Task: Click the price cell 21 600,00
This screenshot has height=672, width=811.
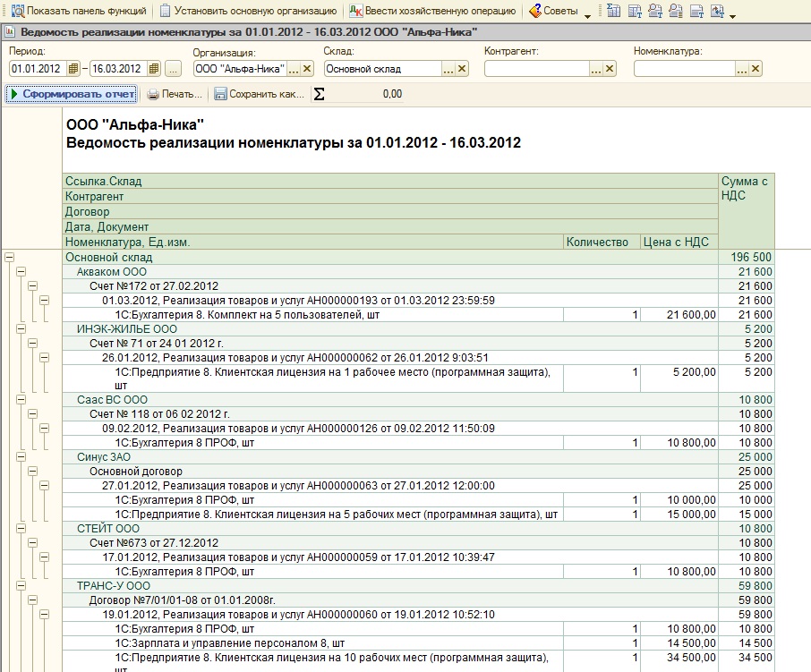Action: [x=679, y=315]
